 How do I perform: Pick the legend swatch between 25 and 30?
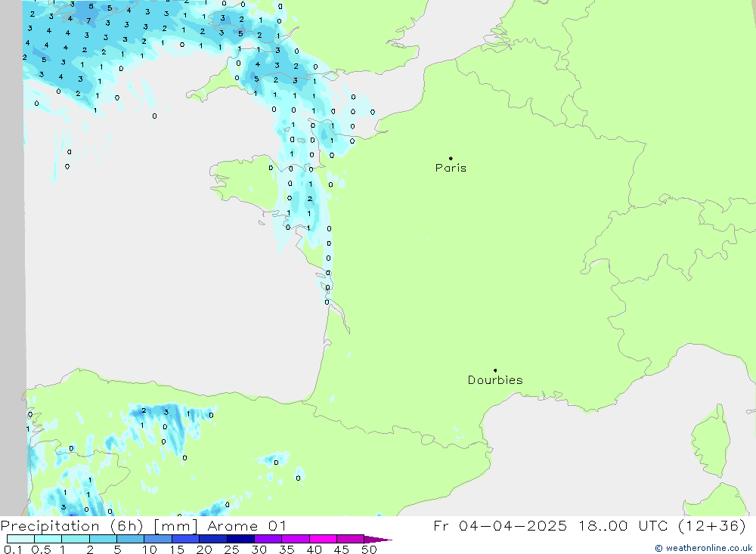(240, 539)
